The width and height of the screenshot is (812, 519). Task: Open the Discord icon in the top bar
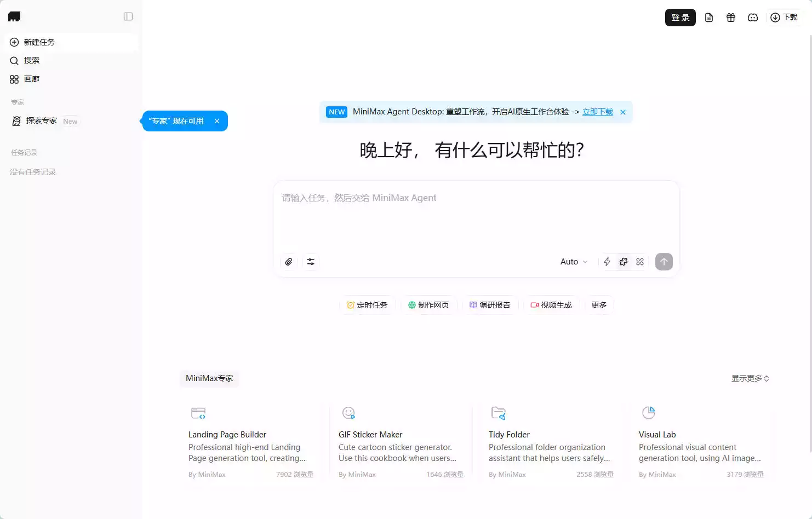[x=753, y=18]
